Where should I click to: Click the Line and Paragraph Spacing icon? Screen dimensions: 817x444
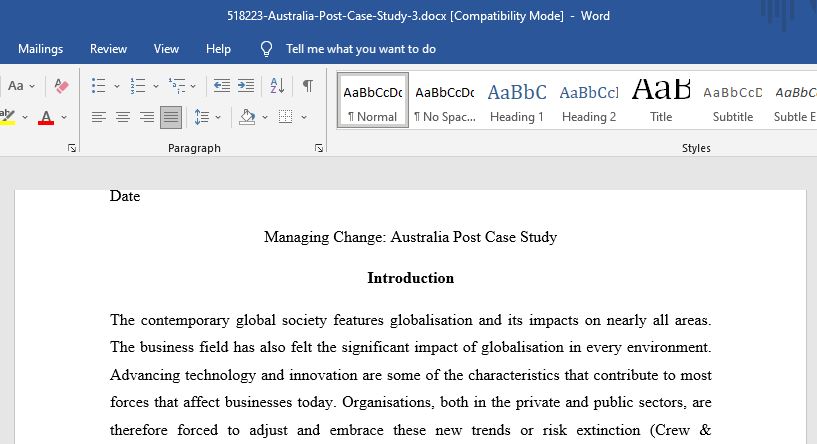[202, 117]
